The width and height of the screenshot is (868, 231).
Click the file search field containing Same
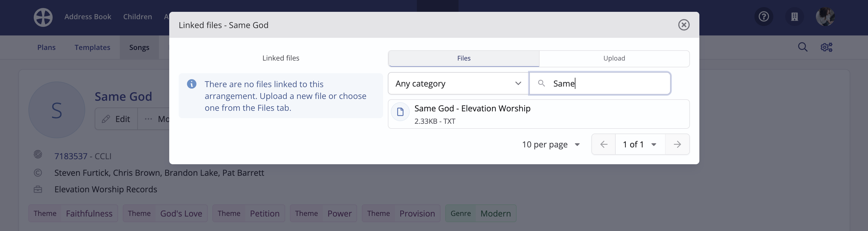point(600,83)
